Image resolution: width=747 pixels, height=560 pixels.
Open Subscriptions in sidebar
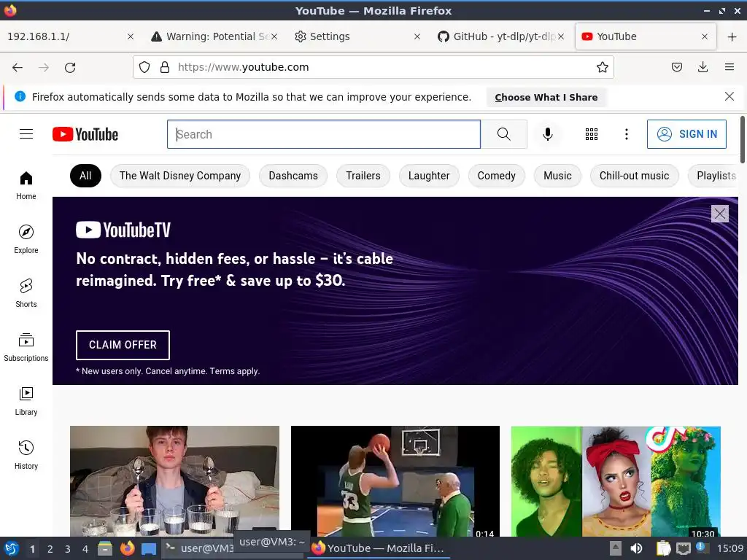coord(26,348)
